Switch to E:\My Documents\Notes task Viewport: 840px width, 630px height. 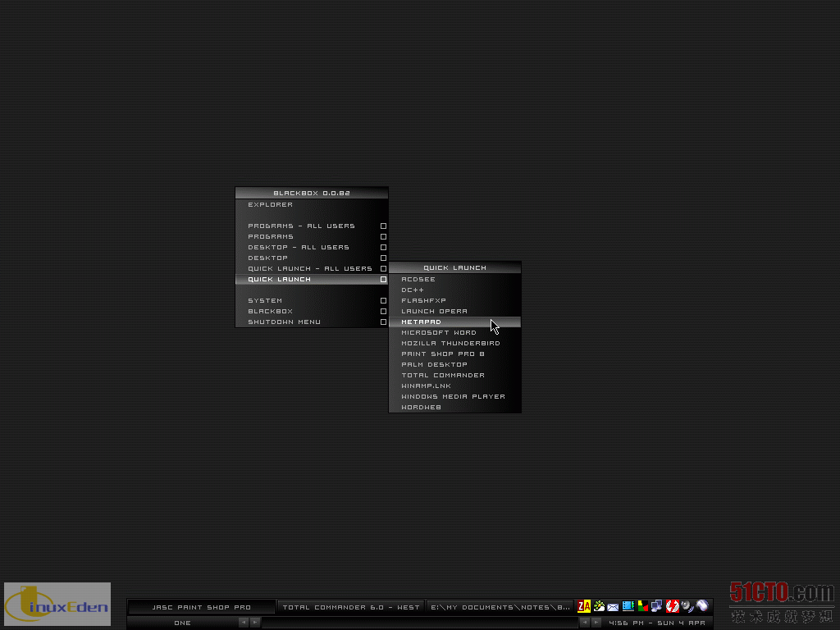pyautogui.click(x=500, y=607)
